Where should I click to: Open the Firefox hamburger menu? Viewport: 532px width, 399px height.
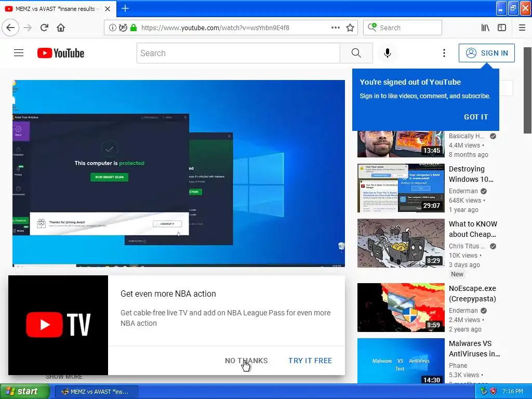tap(522, 28)
